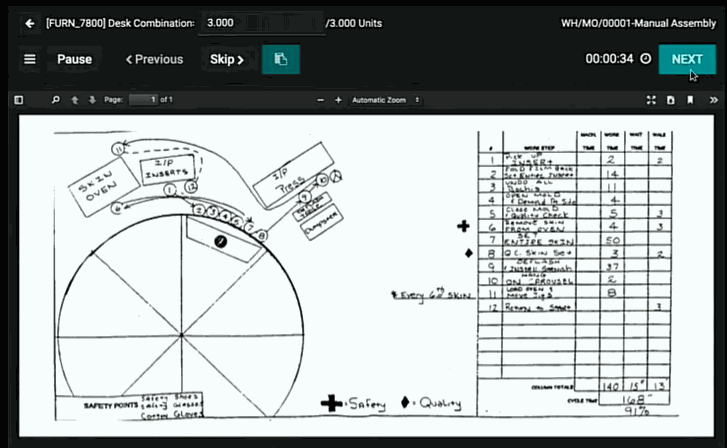Click the quantity field showing 3.000
This screenshot has width=727, height=448.
click(260, 22)
